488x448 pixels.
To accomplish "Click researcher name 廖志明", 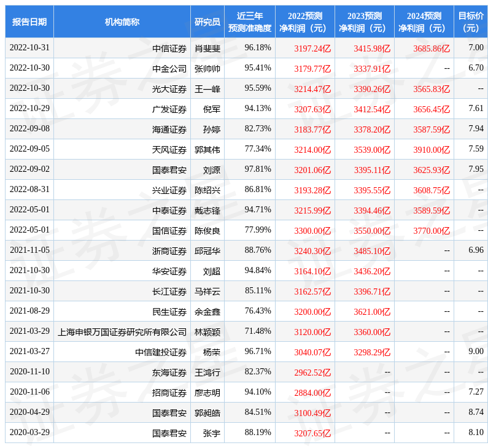I will [207, 392].
